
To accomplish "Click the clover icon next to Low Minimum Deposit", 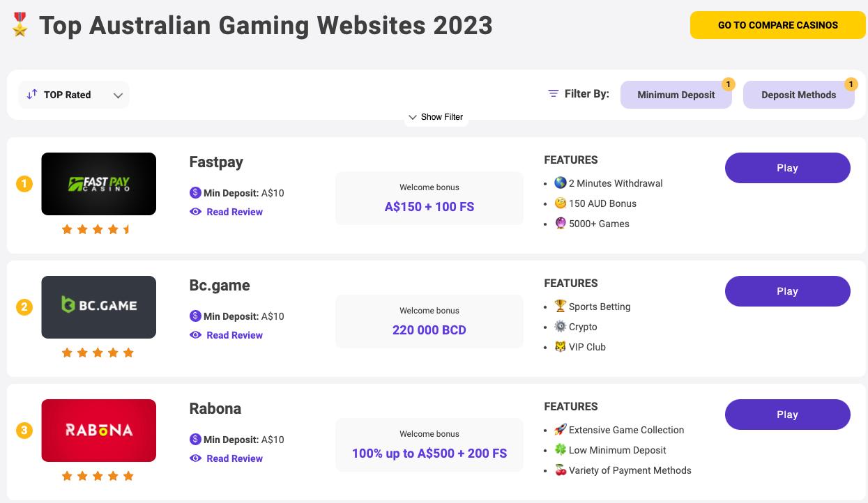I will pyautogui.click(x=561, y=449).
